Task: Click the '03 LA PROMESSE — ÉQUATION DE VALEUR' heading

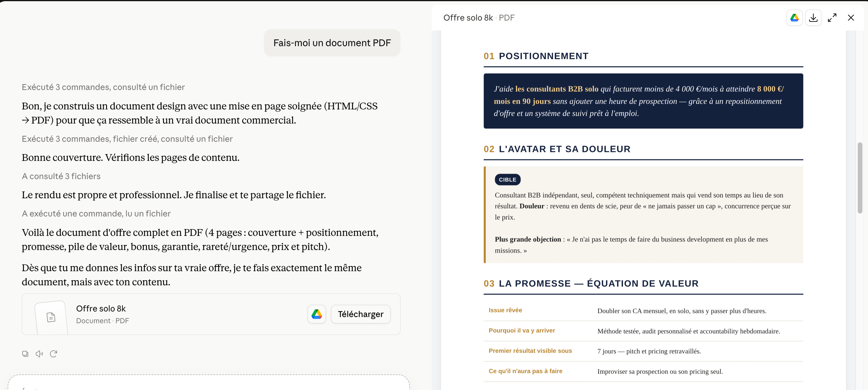Action: (591, 284)
